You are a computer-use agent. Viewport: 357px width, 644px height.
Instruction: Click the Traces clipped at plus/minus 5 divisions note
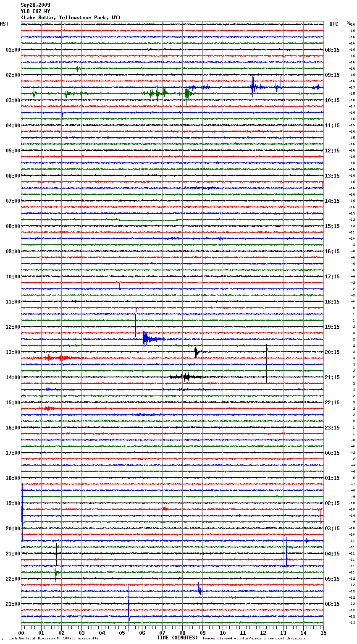pyautogui.click(x=254, y=638)
